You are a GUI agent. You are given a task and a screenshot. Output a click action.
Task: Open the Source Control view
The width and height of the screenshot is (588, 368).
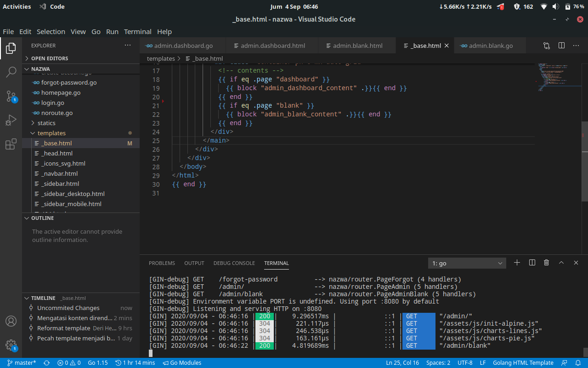pyautogui.click(x=11, y=96)
